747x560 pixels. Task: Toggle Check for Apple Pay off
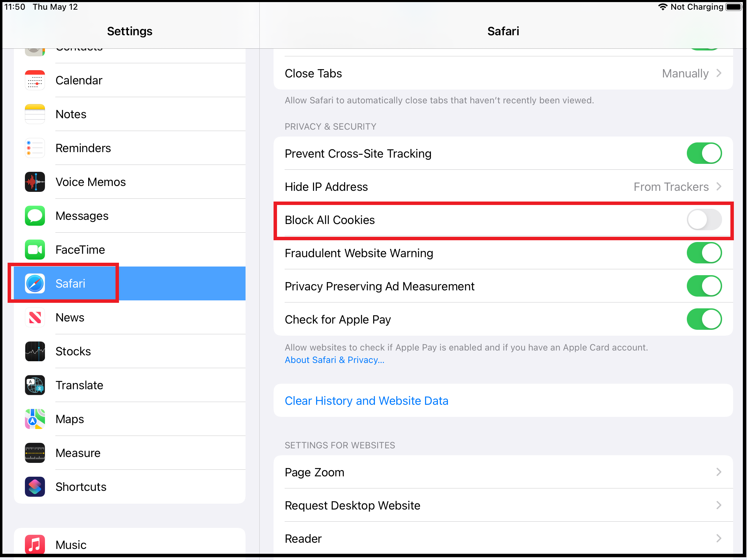coord(704,319)
